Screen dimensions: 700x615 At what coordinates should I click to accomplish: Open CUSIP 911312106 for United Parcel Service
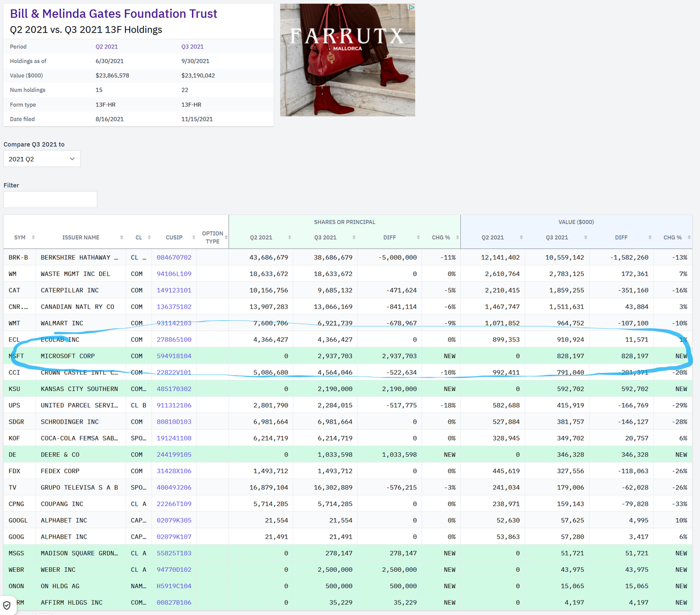point(174,406)
